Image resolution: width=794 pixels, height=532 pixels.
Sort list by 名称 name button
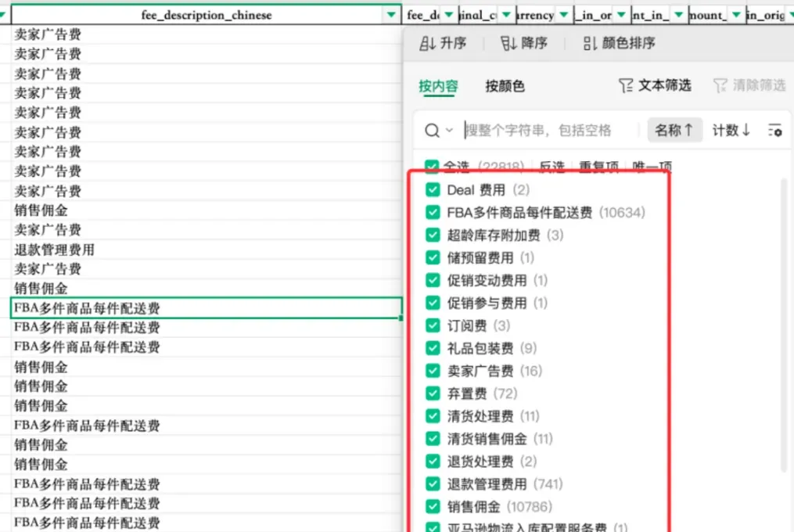pyautogui.click(x=674, y=131)
